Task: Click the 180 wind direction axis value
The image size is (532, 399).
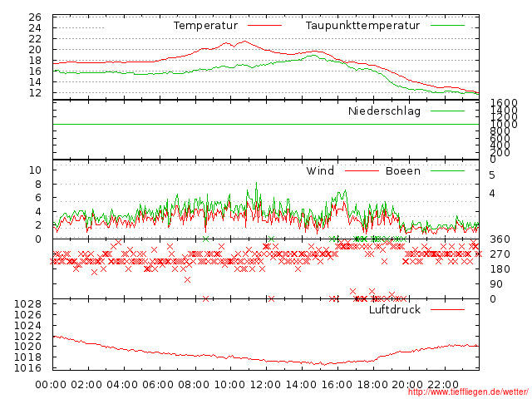Action: click(500, 269)
